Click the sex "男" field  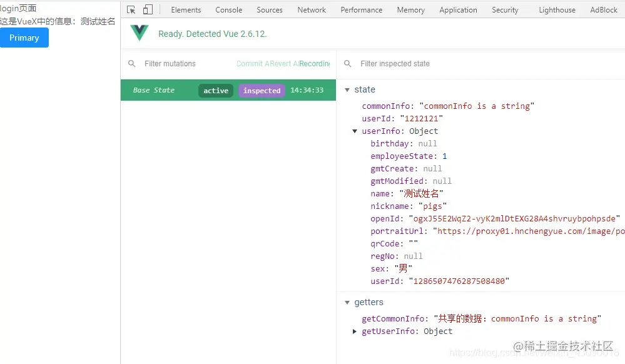[x=392, y=269]
